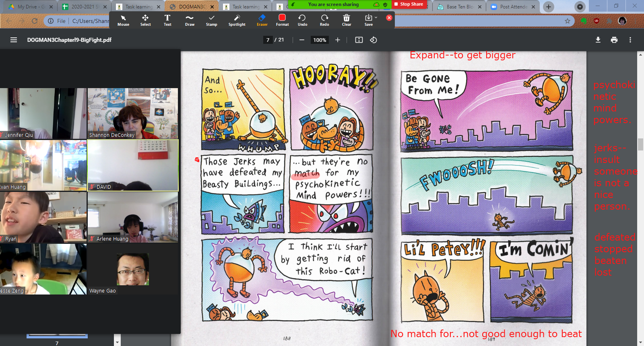644x346 pixels.
Task: Click the 'You are screen sharing' bar
Action: click(333, 4)
